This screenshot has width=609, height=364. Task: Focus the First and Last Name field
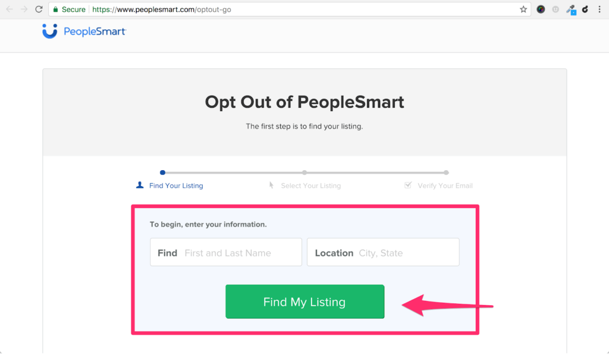click(x=226, y=252)
